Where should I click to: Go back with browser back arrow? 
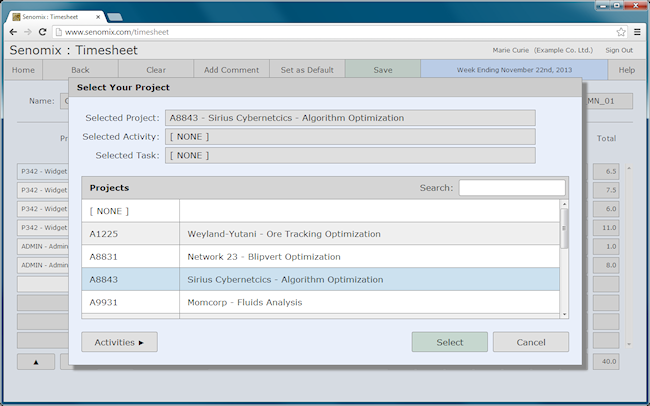(13, 32)
